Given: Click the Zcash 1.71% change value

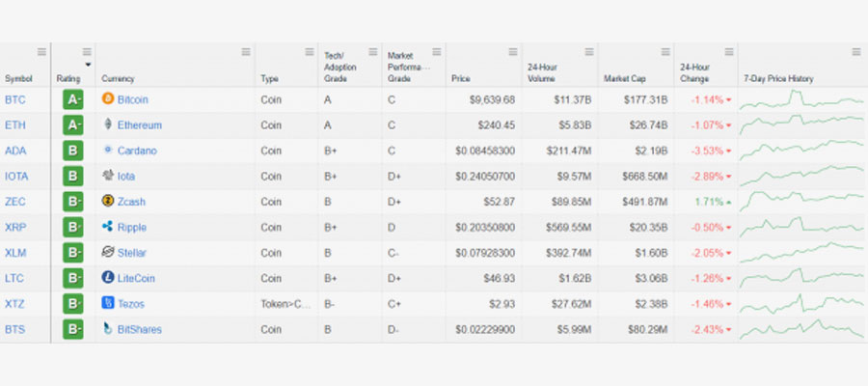Looking at the screenshot, I should 705,202.
